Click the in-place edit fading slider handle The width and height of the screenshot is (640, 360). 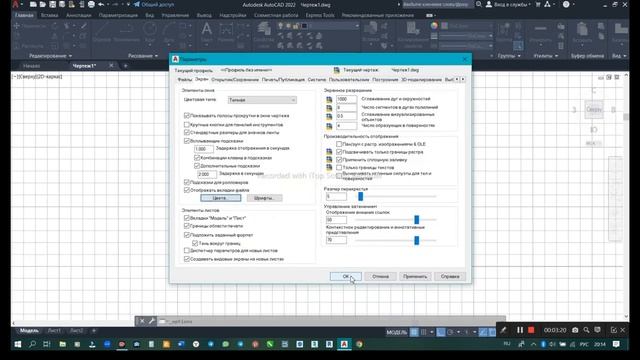(416, 240)
